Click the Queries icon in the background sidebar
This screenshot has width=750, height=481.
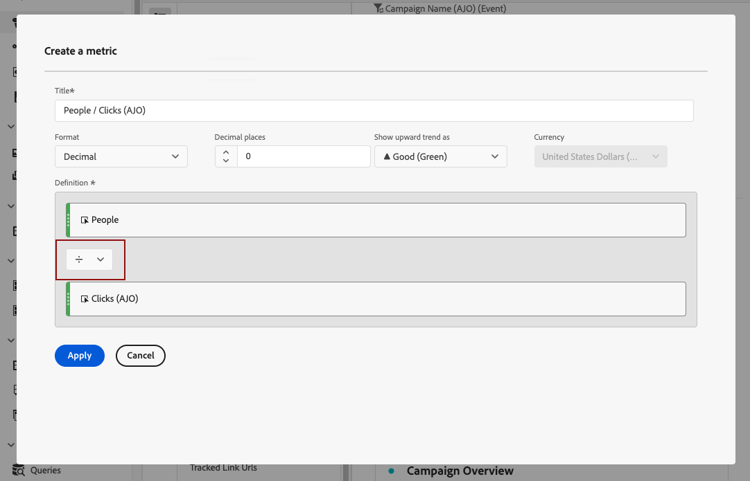[19, 470]
